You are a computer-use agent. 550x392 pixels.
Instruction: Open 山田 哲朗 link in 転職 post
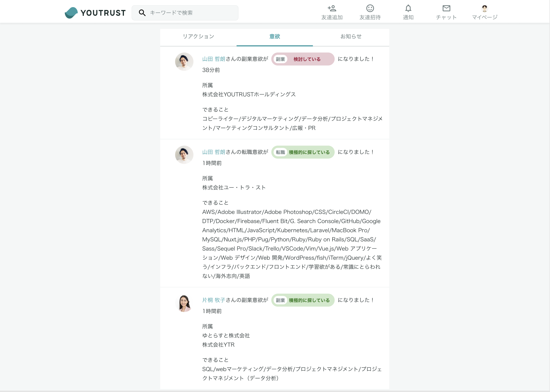[x=214, y=152]
